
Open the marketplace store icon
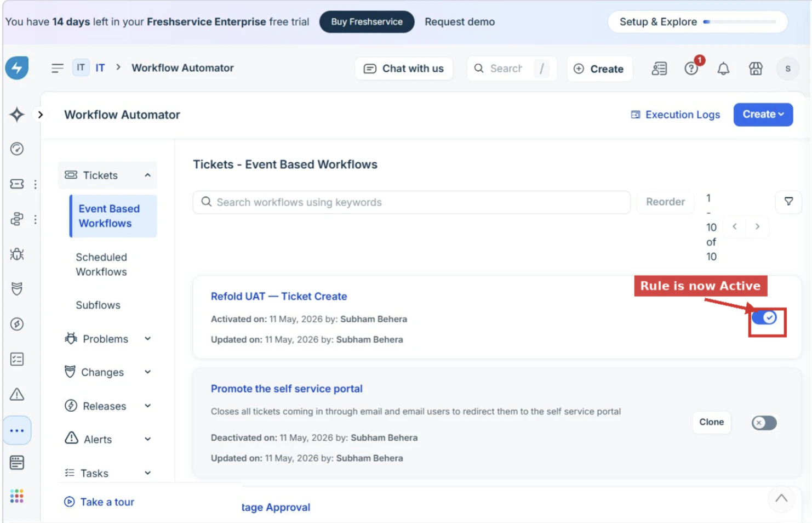(x=756, y=69)
